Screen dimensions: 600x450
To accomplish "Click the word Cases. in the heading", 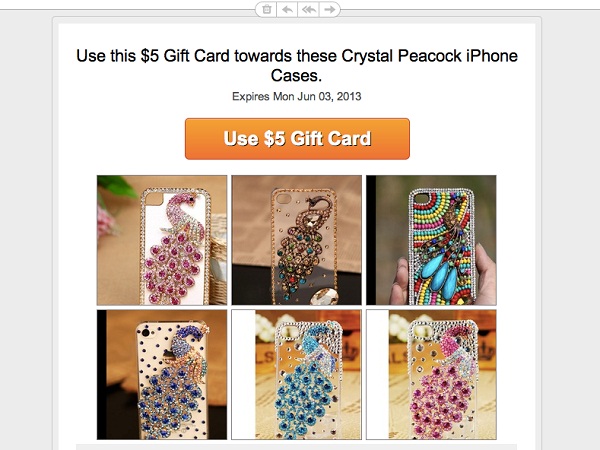I will 297,75.
